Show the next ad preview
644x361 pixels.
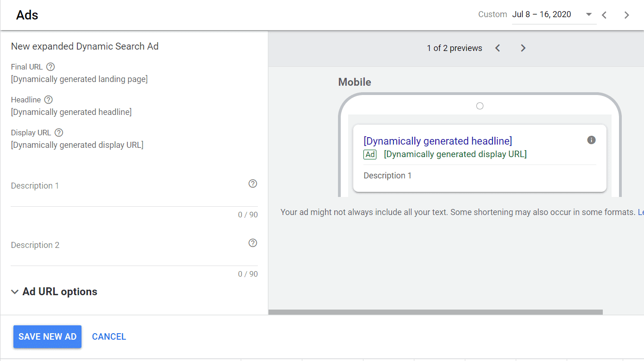tap(523, 48)
